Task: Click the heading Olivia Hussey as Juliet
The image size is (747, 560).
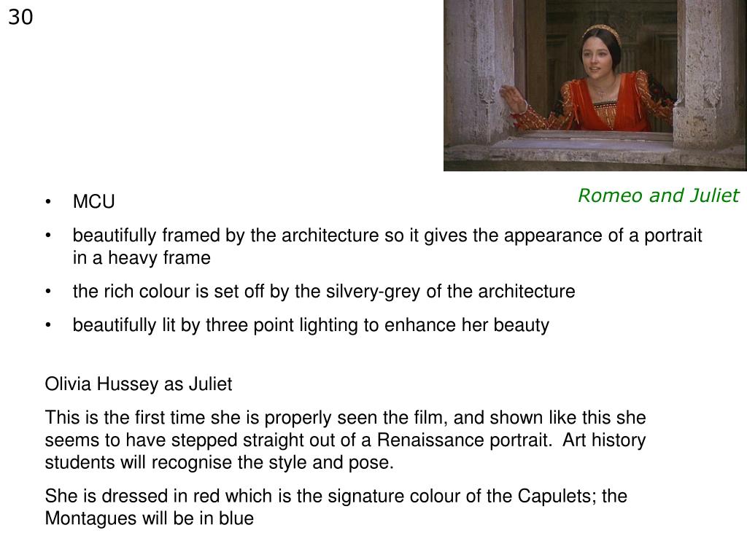Action: [139, 384]
